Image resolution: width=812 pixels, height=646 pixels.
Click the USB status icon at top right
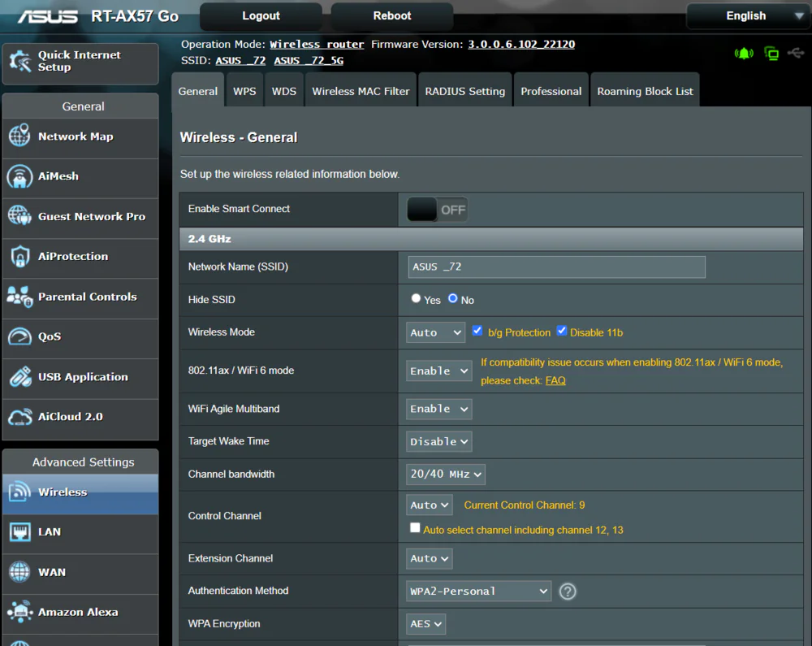[796, 53]
